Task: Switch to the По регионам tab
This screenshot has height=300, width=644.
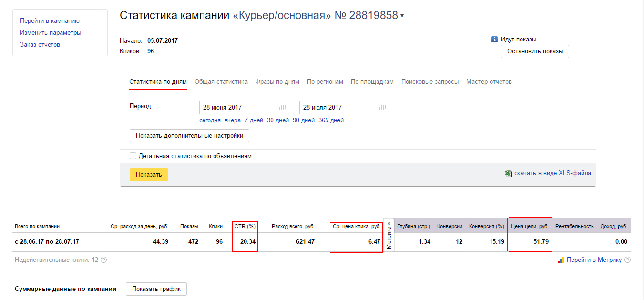Action: click(325, 82)
